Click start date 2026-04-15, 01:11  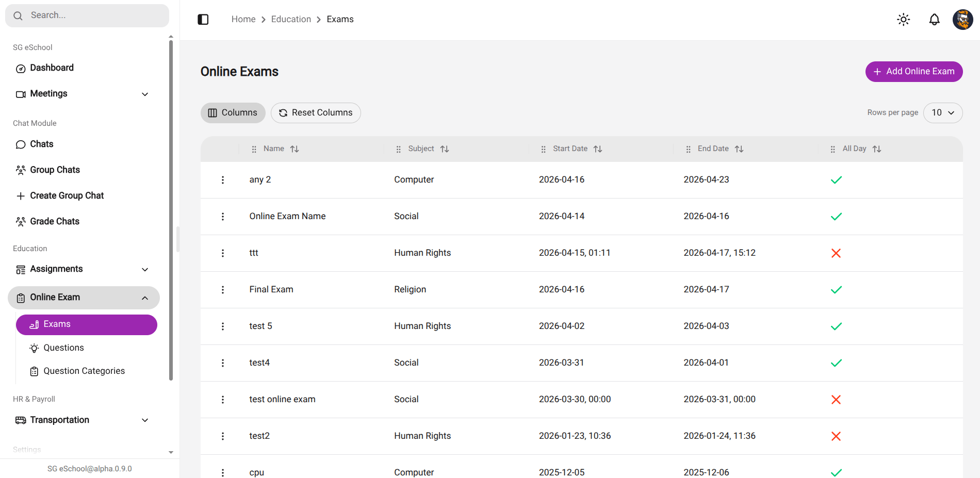click(575, 253)
